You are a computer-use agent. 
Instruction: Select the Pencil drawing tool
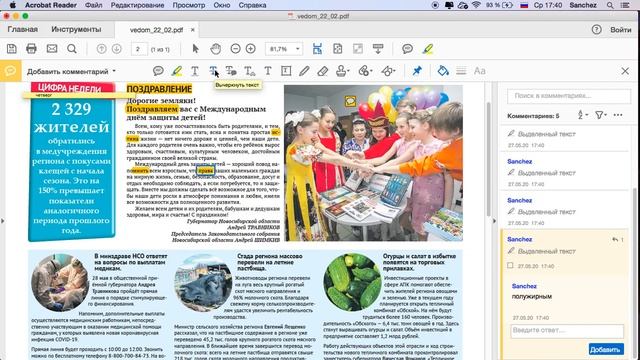click(x=304, y=71)
